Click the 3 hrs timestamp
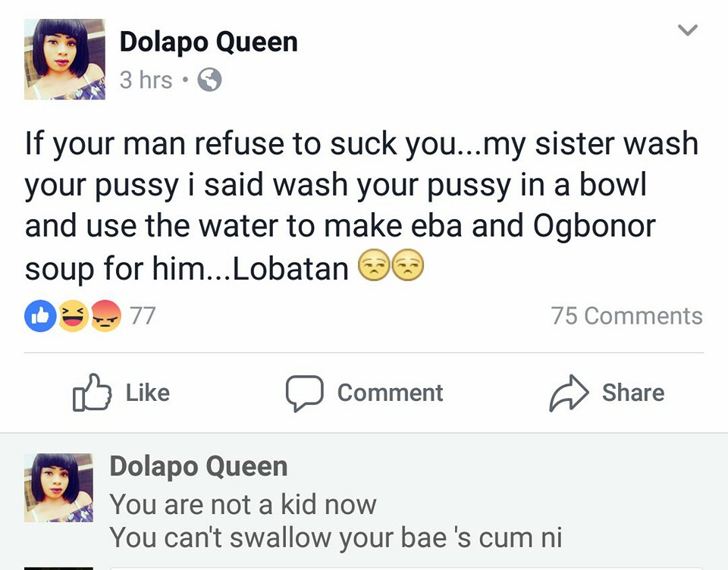 146,80
